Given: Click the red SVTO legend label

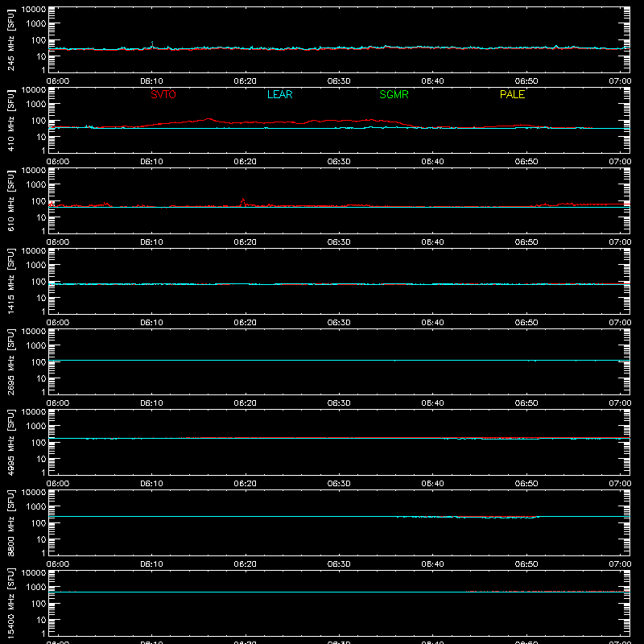Looking at the screenshot, I should tap(163, 94).
